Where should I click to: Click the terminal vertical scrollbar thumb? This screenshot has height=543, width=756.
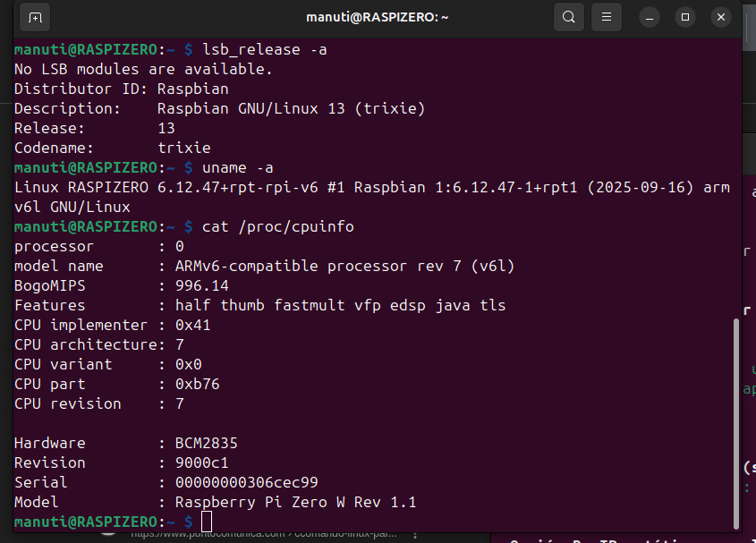[x=736, y=420]
